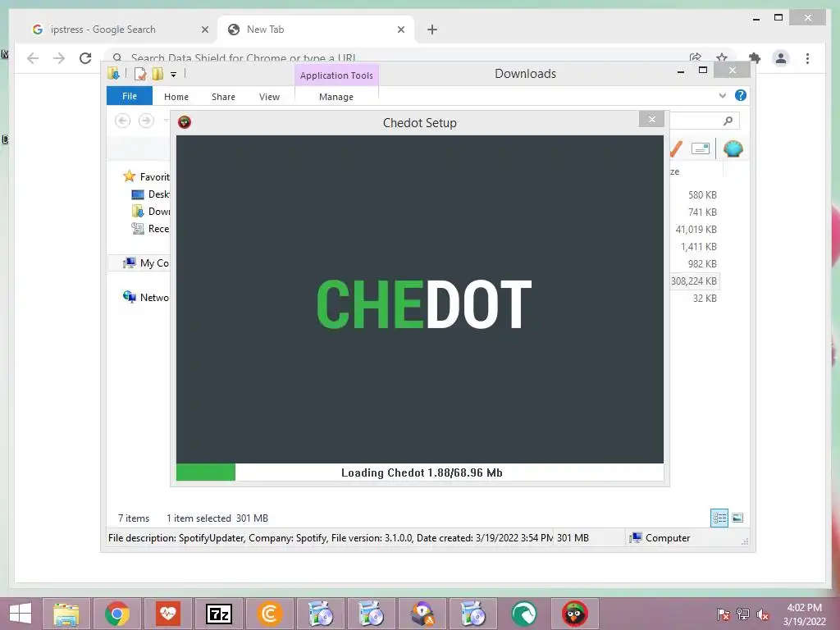Select Favorites in the navigation pane
Screen dimensions: 840x630
click(146, 176)
